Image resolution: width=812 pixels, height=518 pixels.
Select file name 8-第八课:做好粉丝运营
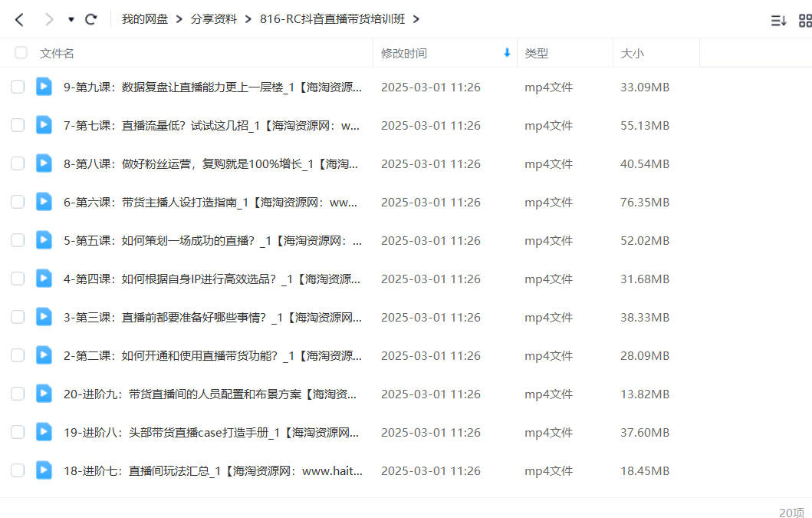(x=210, y=164)
